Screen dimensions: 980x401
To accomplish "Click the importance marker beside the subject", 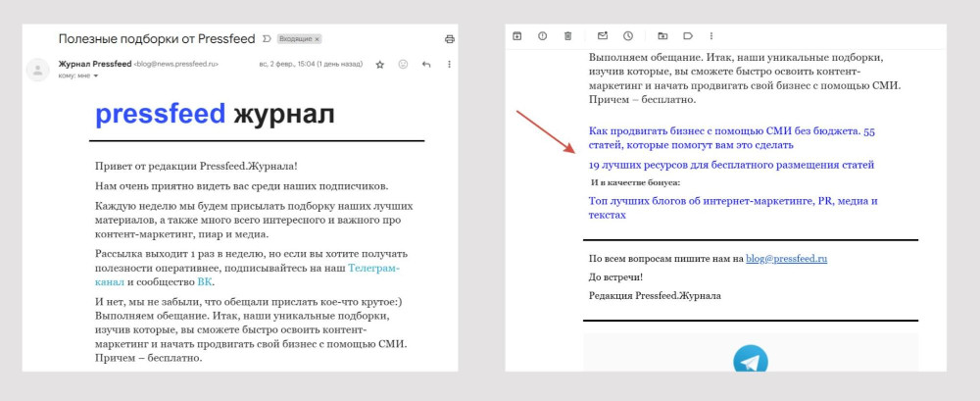I will (267, 39).
